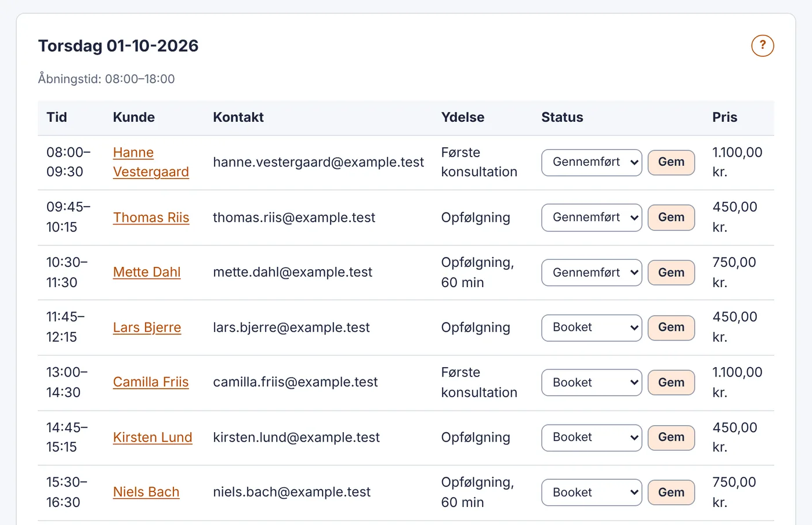Click email kirsten.lund@example.test
This screenshot has width=812, height=525.
pos(296,437)
